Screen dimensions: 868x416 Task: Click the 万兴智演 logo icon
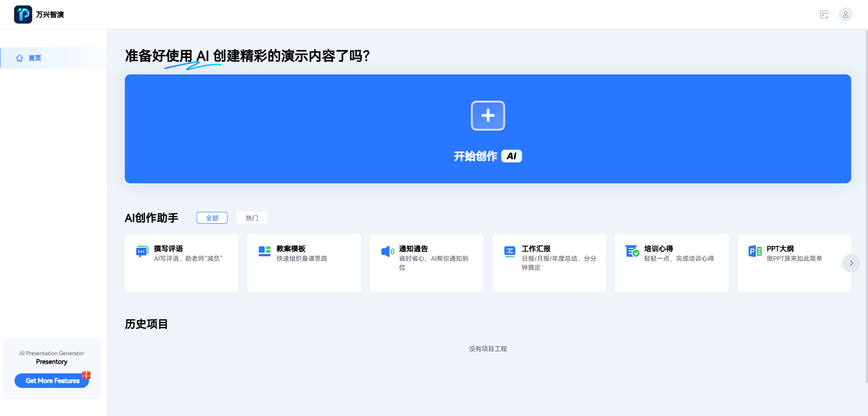23,15
